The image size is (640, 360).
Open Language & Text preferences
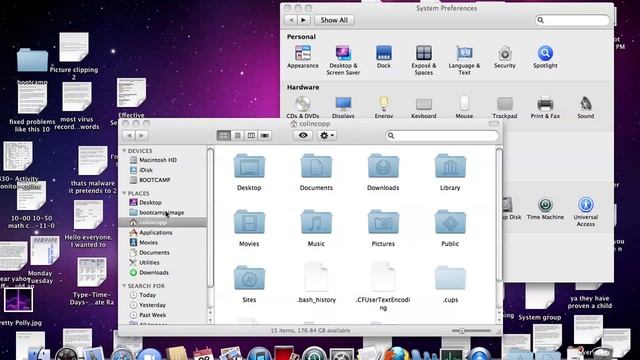464,60
